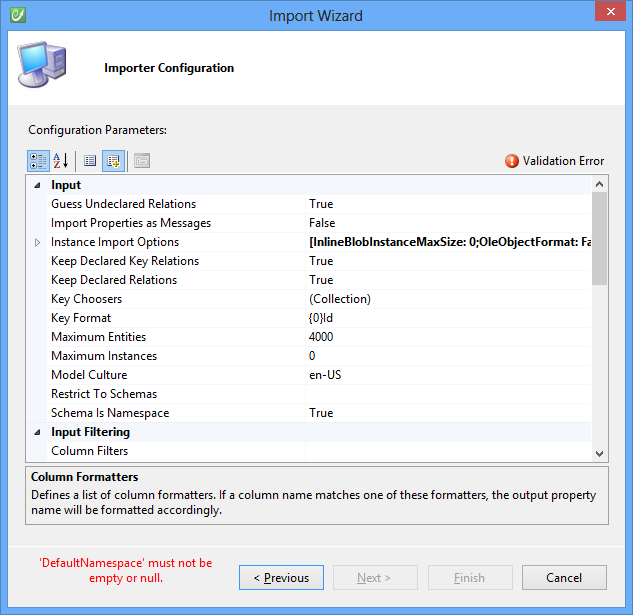Viewport: 633px width, 615px height.
Task: Select Import Properties as Messages row
Action: [x=131, y=223]
